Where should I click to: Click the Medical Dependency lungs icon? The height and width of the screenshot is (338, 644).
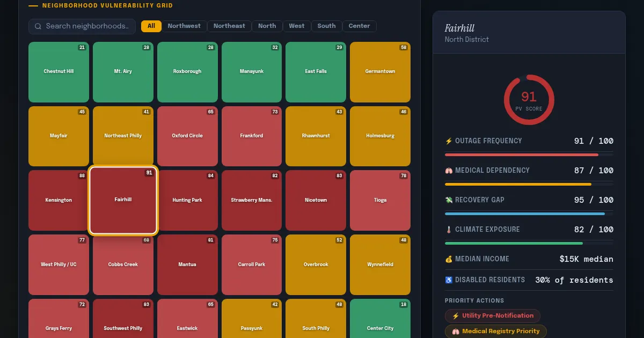(449, 171)
